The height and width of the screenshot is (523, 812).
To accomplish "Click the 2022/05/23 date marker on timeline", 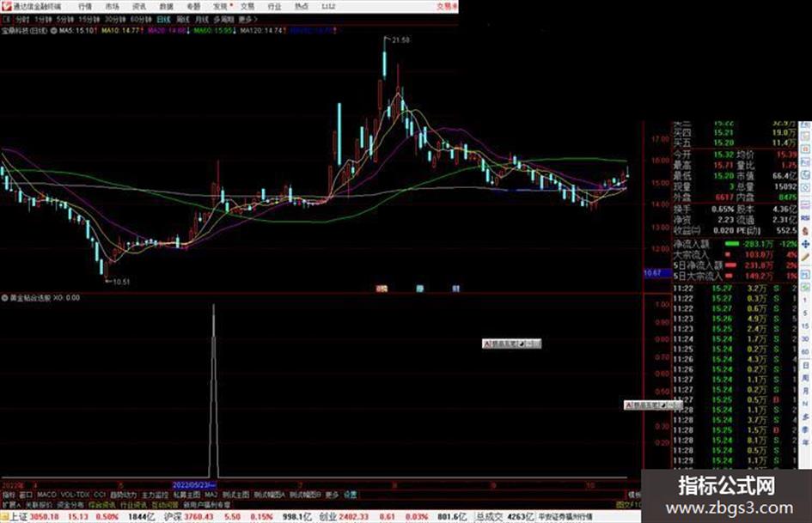I will (x=194, y=486).
